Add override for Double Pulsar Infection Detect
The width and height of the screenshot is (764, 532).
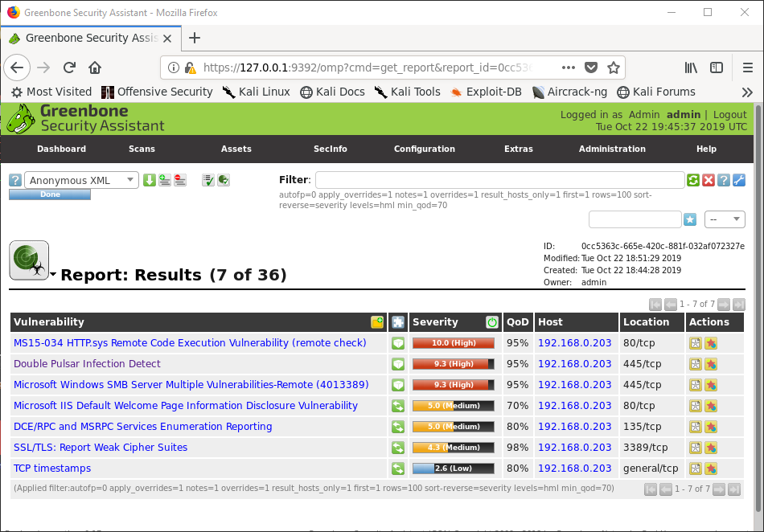coord(711,364)
